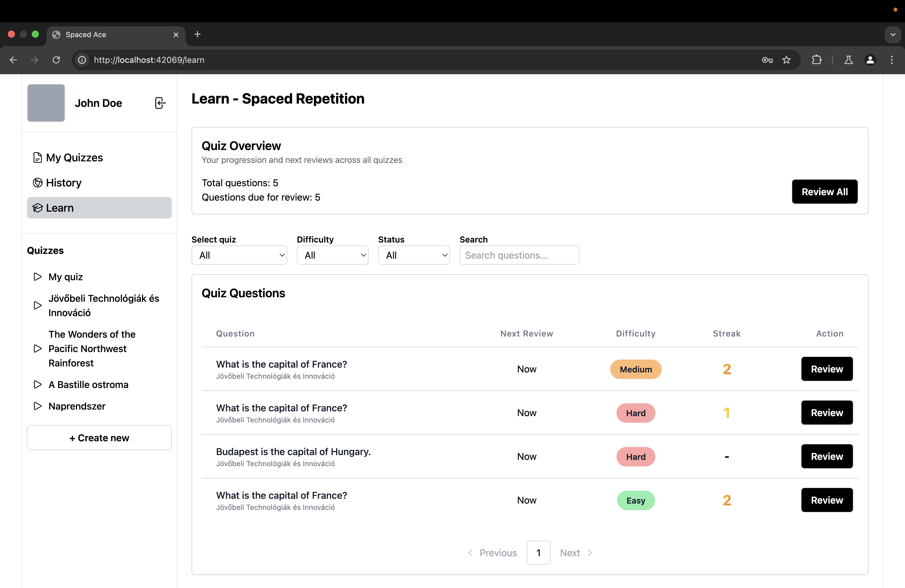Open the Status filter dropdown
905x588 pixels.
tap(414, 255)
